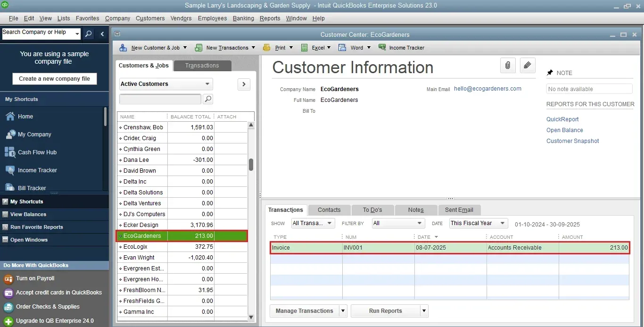Select Run Favorite Reports in the sidebar
This screenshot has width=644, height=327.
[x=36, y=227]
